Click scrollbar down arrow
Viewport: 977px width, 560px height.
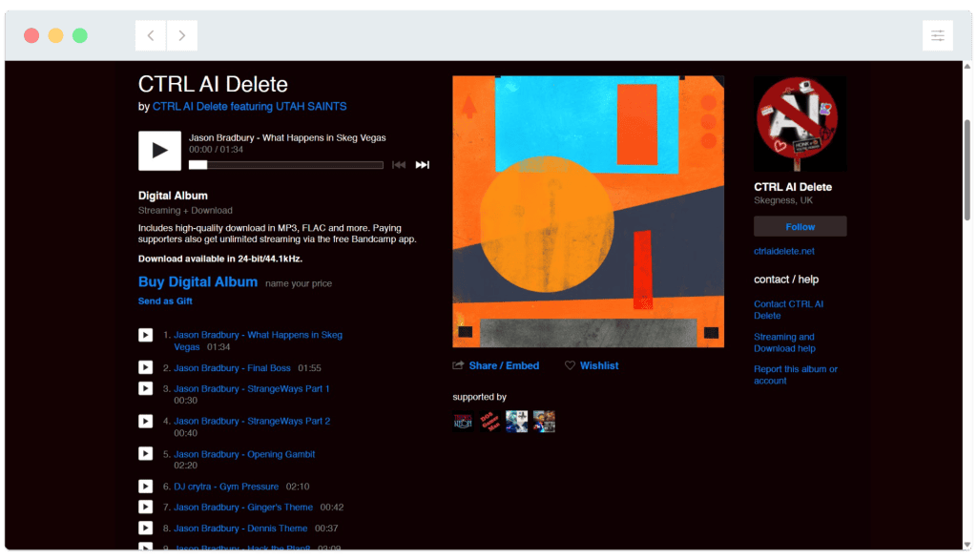(967, 545)
